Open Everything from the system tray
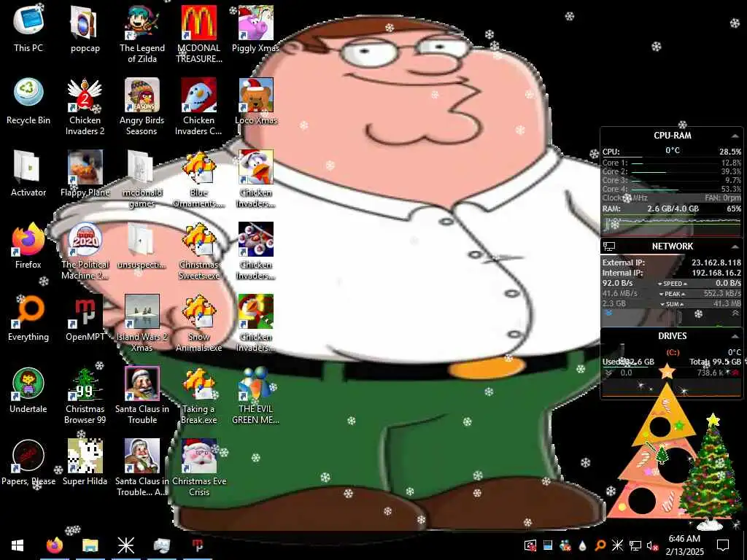The width and height of the screenshot is (747, 560). (600, 545)
